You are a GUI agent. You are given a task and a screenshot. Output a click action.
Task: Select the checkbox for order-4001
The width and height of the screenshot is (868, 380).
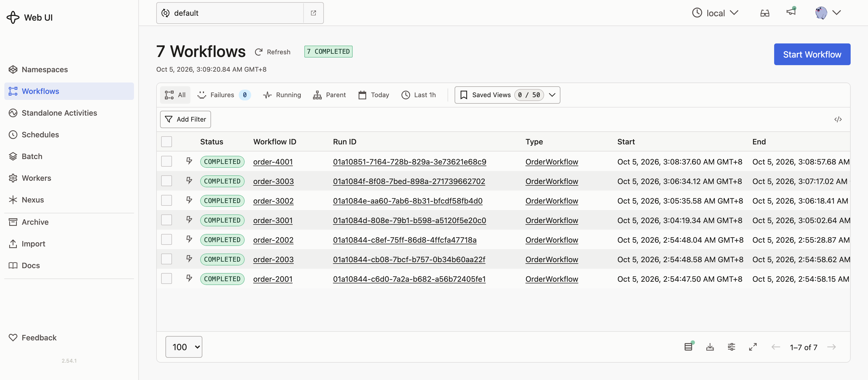point(167,161)
